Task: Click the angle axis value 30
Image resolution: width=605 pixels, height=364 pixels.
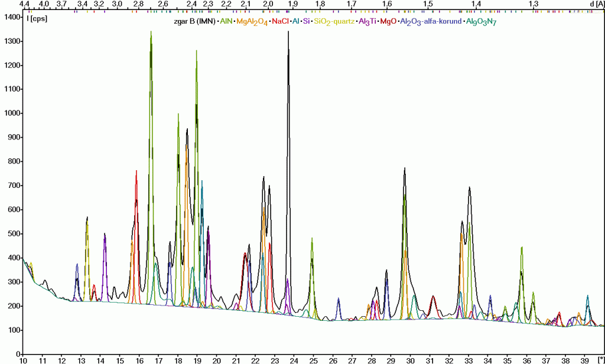Action: pyautogui.click(x=411, y=360)
